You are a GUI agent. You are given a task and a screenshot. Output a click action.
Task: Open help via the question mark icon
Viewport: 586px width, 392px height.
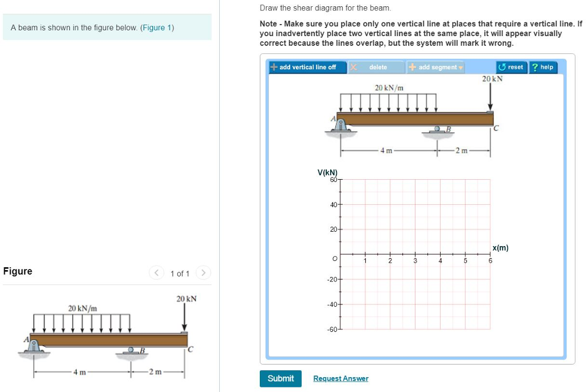(534, 68)
